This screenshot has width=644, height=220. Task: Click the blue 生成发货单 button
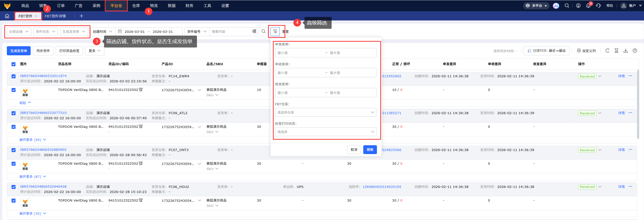point(19,51)
